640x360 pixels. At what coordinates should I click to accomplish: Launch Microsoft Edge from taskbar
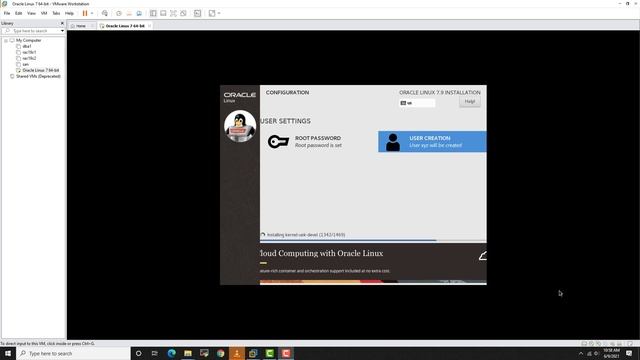click(x=171, y=353)
